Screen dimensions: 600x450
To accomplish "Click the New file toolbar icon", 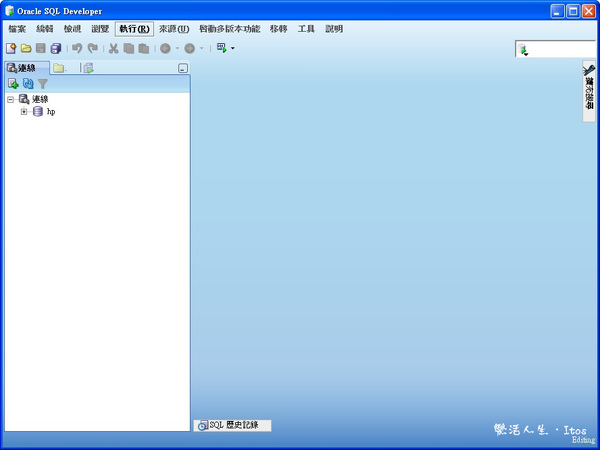I will [11, 48].
